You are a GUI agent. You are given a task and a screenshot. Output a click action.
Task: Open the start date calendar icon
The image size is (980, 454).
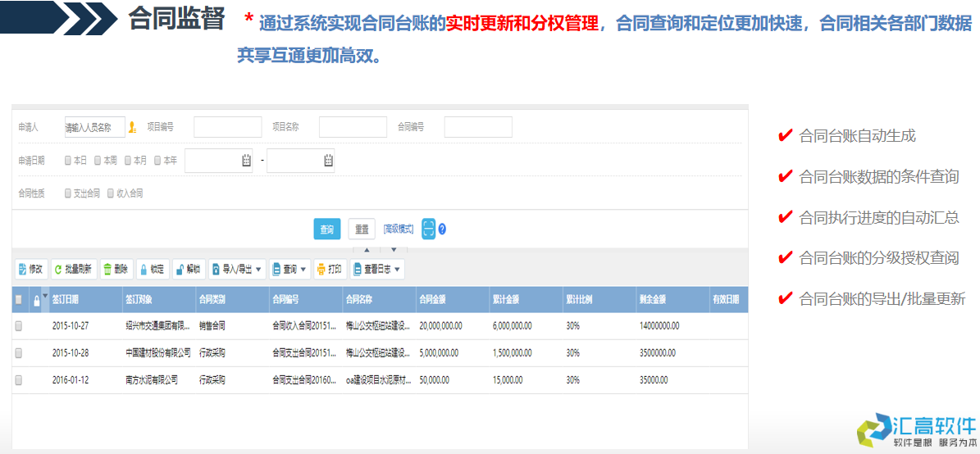(x=246, y=161)
